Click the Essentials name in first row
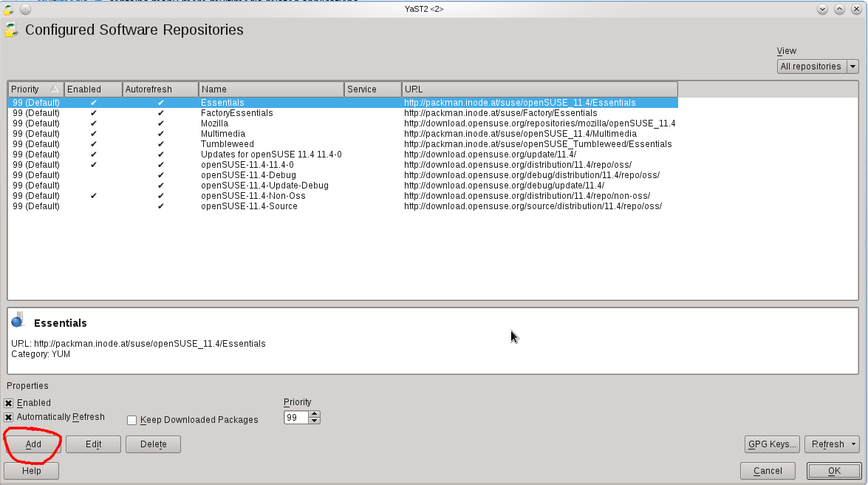Viewport: 868px width, 485px height. tap(222, 103)
